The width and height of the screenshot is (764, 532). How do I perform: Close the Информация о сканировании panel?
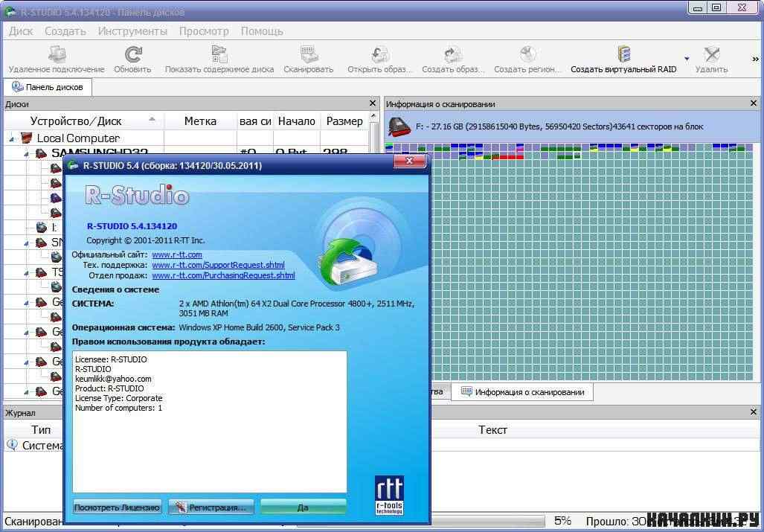click(754, 103)
